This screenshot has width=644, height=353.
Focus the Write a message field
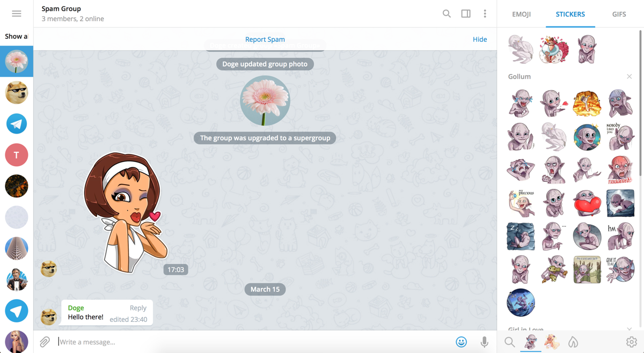pos(252,342)
